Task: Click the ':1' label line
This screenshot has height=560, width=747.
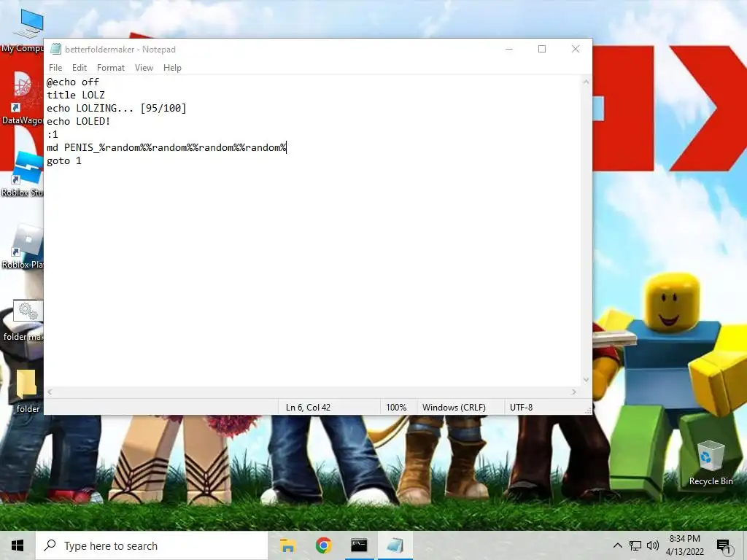Action: coord(53,135)
